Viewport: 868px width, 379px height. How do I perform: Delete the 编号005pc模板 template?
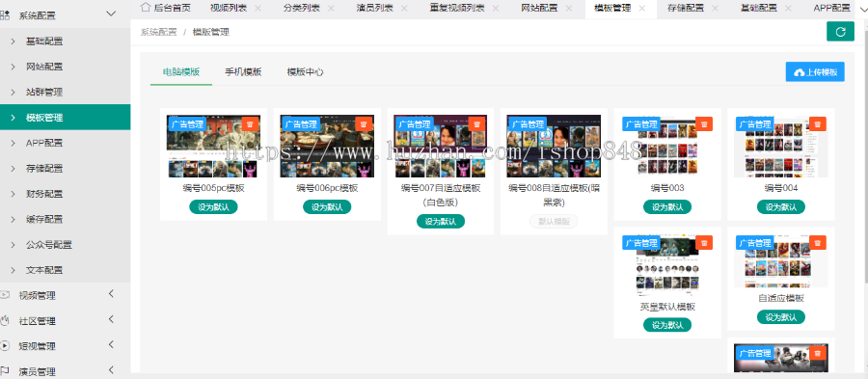coord(250,124)
